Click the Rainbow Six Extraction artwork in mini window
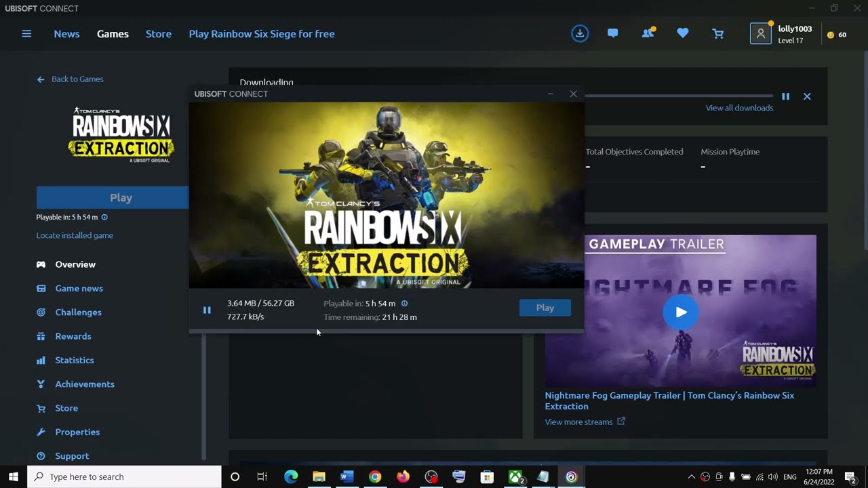 click(x=387, y=195)
